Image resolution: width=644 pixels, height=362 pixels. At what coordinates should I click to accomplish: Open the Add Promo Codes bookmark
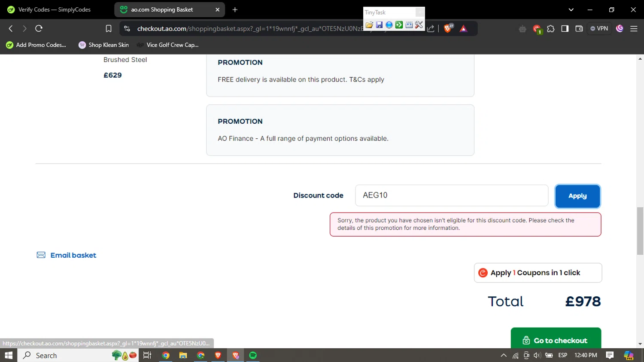pyautogui.click(x=36, y=45)
